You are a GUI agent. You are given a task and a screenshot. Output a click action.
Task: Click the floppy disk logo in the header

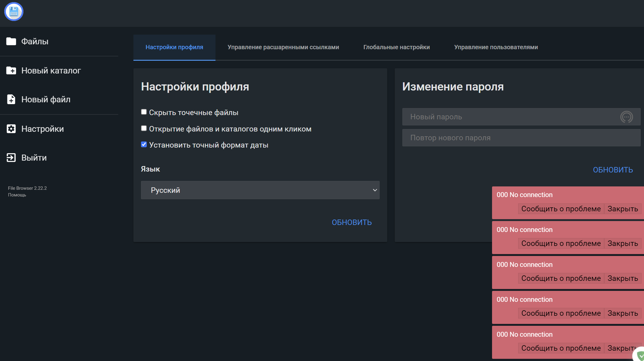point(14,12)
